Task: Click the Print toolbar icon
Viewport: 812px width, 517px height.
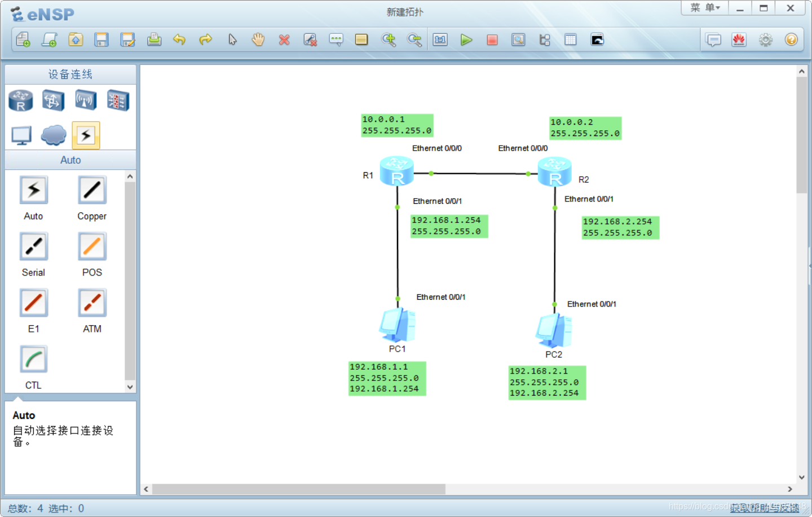Action: pyautogui.click(x=154, y=40)
